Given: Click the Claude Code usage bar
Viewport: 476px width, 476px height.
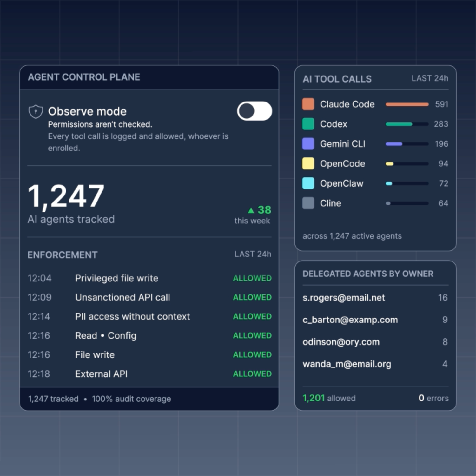Looking at the screenshot, I should 407,104.
